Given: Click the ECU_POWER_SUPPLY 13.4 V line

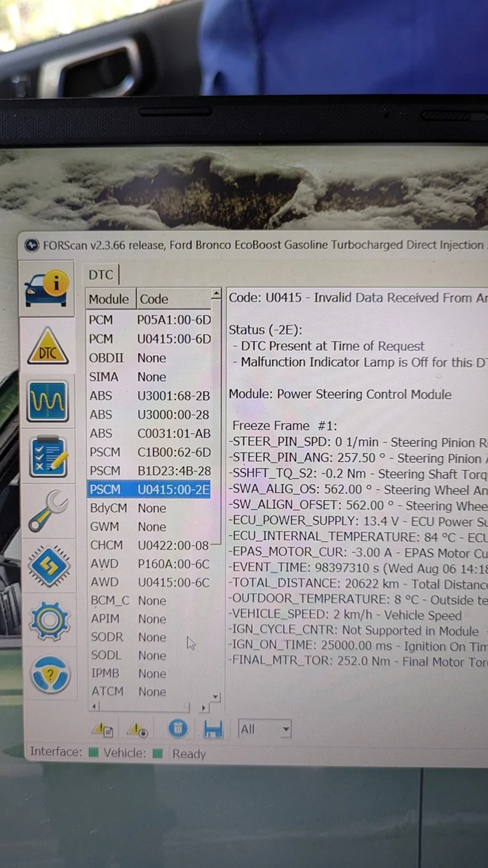Looking at the screenshot, I should 358,521.
